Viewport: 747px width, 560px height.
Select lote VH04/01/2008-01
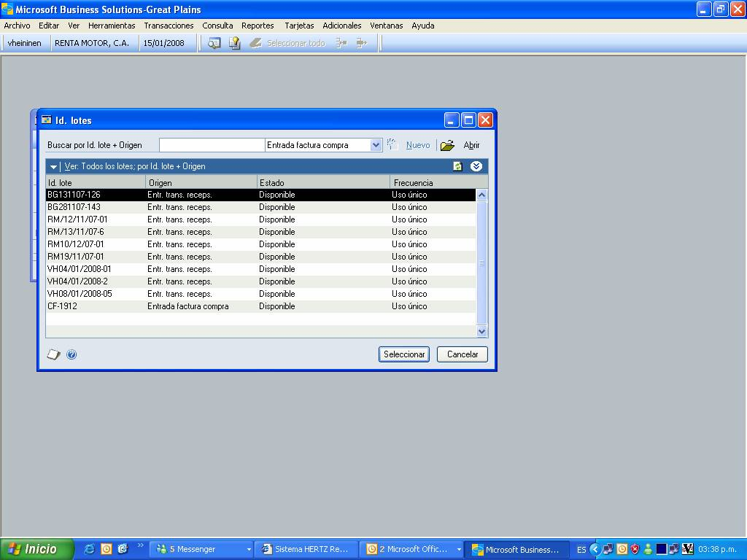pos(260,269)
